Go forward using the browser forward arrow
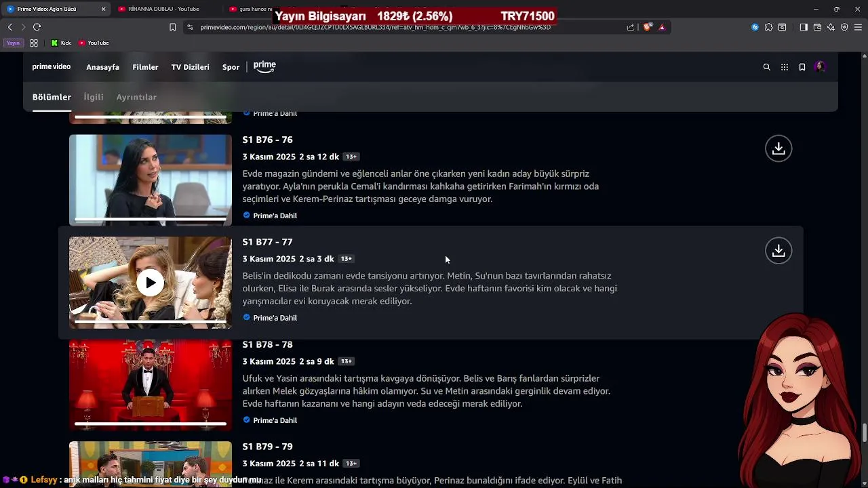Viewport: 868px width, 488px height. pyautogui.click(x=23, y=27)
